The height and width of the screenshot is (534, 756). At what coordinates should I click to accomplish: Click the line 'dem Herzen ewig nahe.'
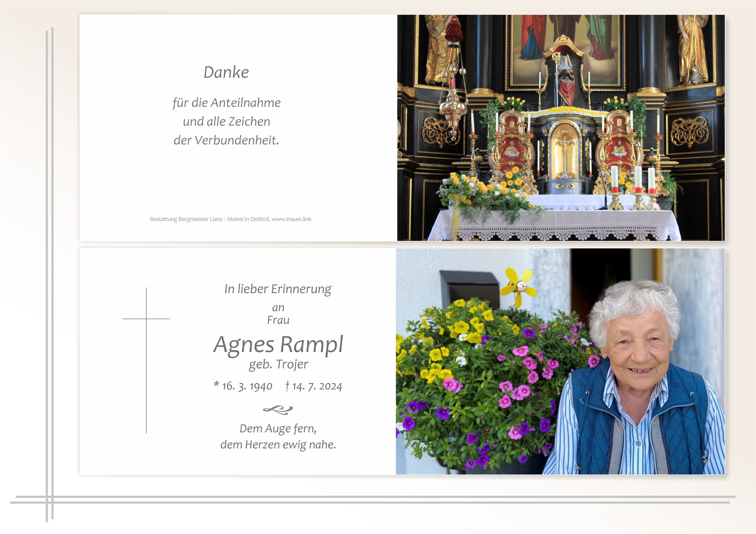tap(278, 445)
